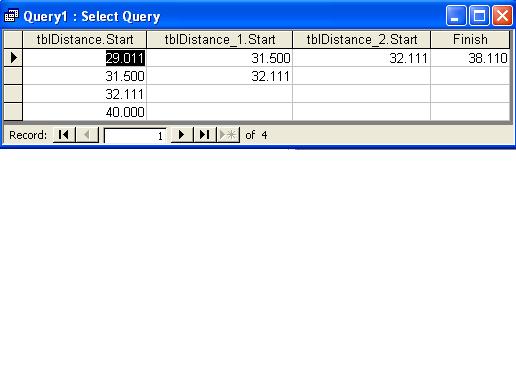Viewport: 516px width, 384px height.
Task: Select the tblDistance.Start column header
Action: tap(85, 39)
